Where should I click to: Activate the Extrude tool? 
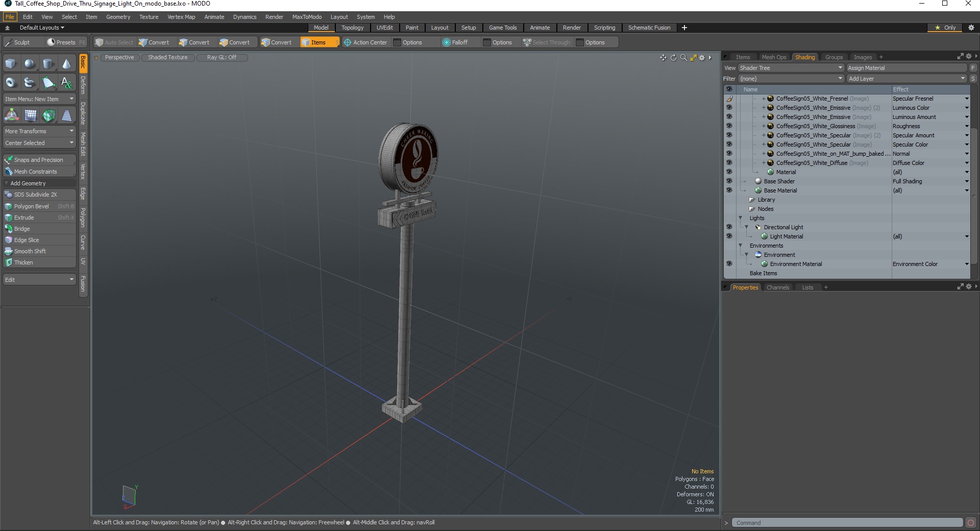(39, 218)
